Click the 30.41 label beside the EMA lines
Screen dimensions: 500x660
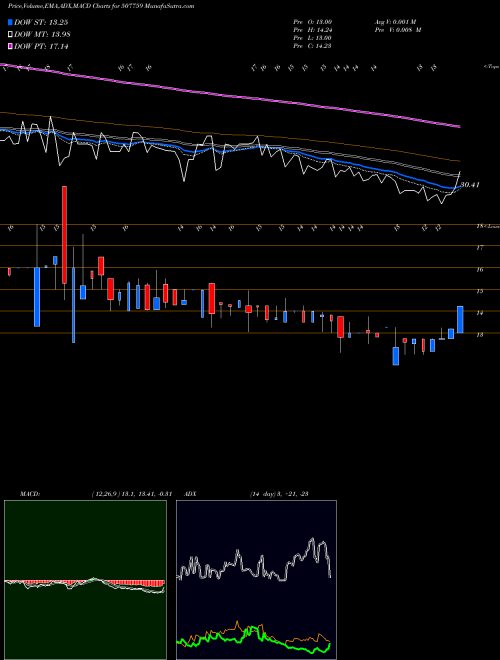(470, 184)
